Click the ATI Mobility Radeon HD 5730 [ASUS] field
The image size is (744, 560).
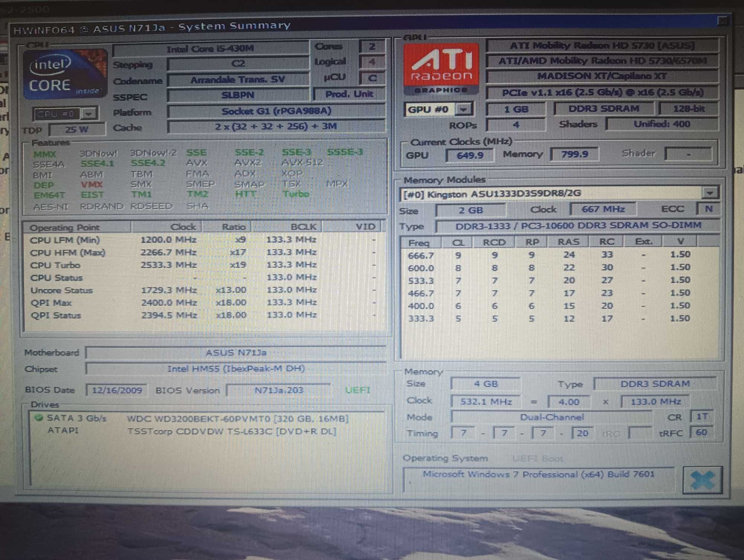click(602, 46)
